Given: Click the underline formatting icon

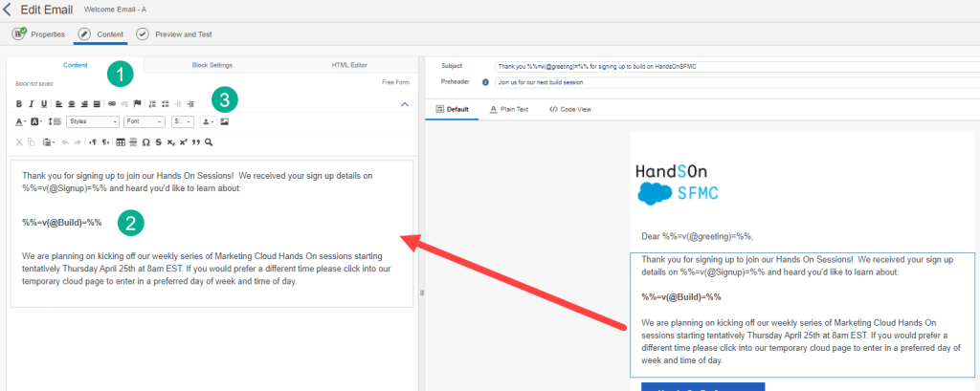Looking at the screenshot, I should click(x=42, y=103).
